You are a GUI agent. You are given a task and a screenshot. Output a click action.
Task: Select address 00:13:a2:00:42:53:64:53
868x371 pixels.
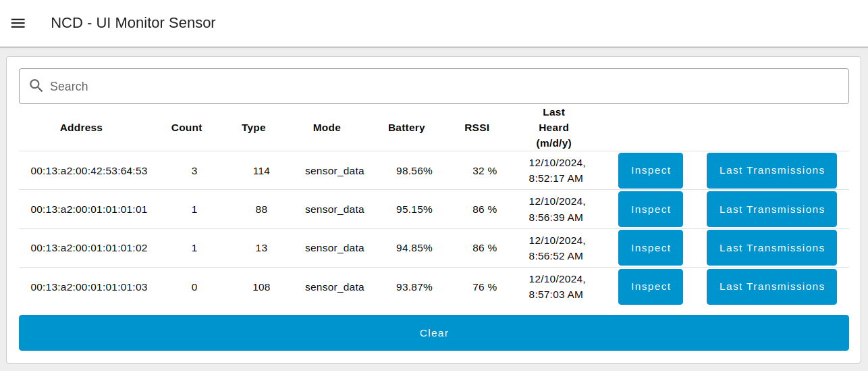89,171
